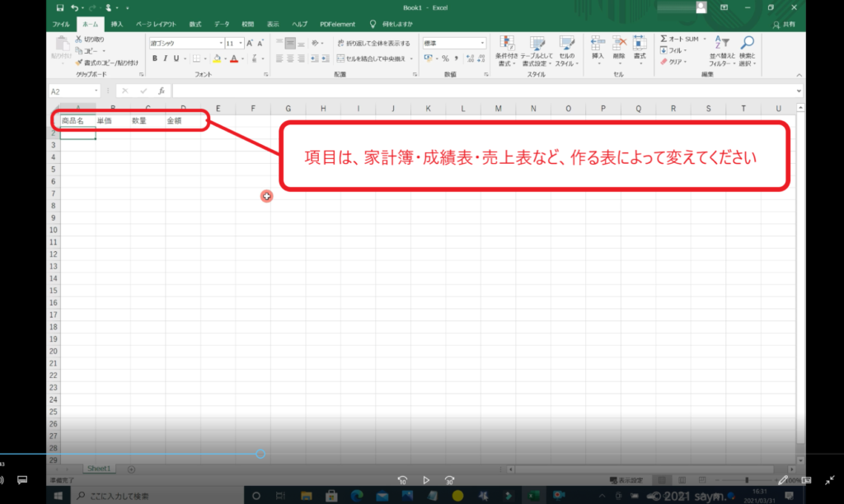The width and height of the screenshot is (844, 504).
Task: Toggle middle vertical alignment
Action: pyautogui.click(x=290, y=43)
